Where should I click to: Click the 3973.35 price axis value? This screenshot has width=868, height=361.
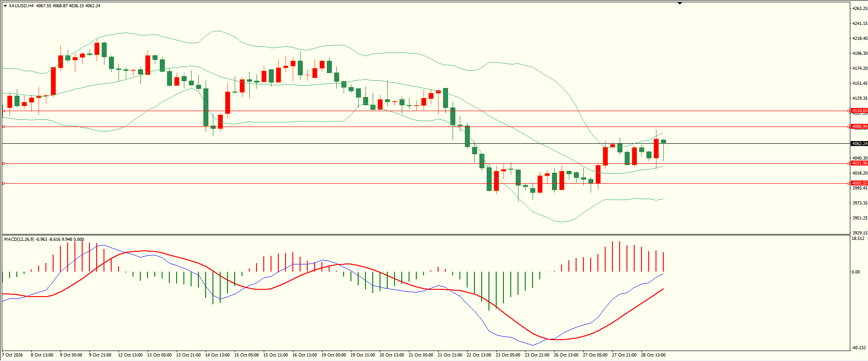click(x=860, y=203)
